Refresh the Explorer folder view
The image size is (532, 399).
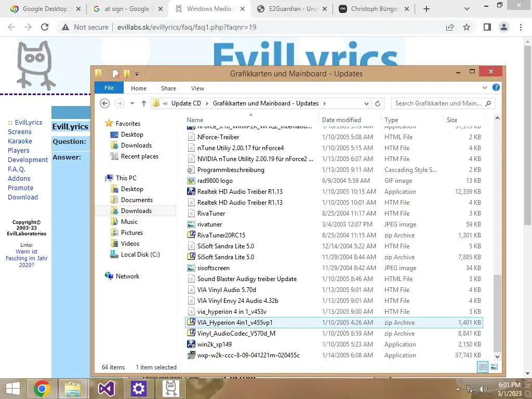pos(378,103)
